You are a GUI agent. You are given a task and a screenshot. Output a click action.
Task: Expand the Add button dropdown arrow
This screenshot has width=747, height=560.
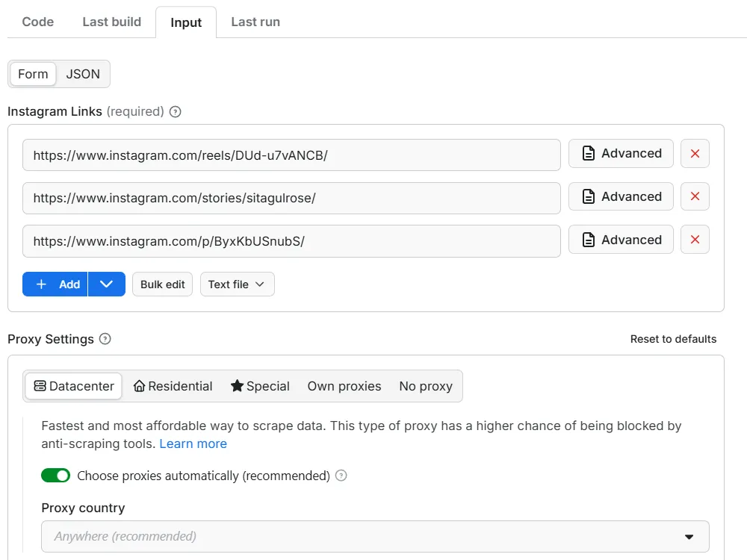107,284
